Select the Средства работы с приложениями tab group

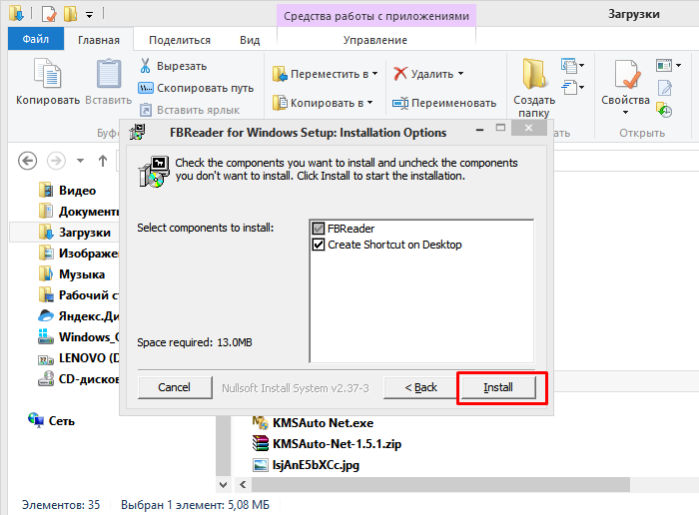point(376,16)
